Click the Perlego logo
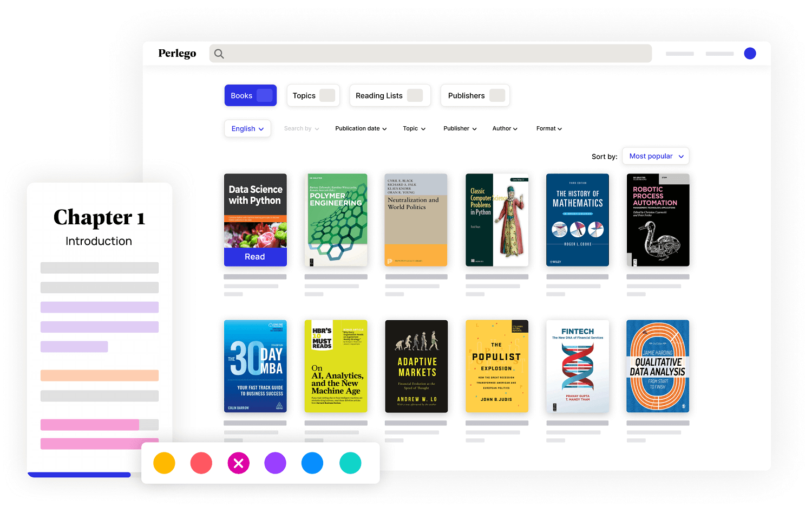Screen dimensions: 812x512 pos(177,53)
